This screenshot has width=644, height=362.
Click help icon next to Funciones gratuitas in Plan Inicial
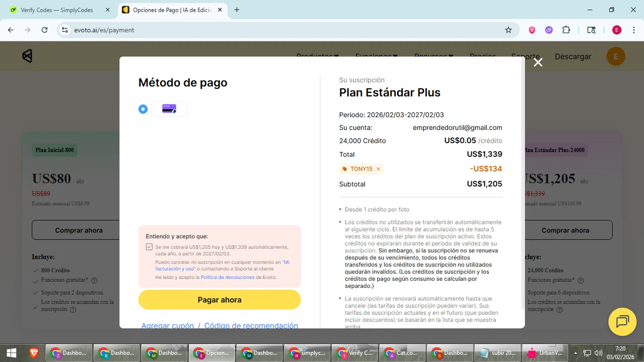[94, 280]
